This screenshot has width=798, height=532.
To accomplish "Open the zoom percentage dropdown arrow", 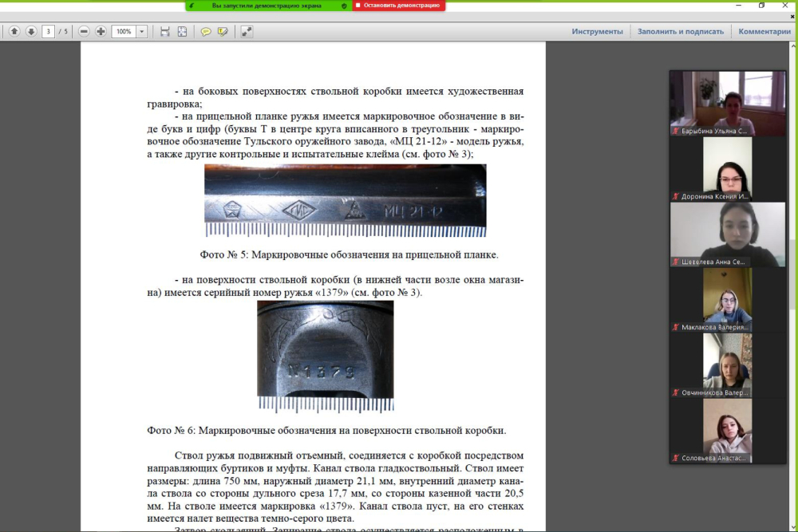I will point(142,31).
